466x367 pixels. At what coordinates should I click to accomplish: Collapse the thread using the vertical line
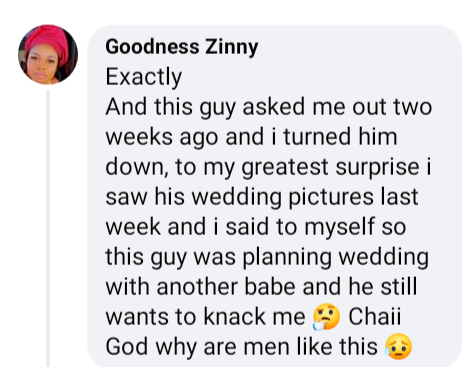click(x=48, y=228)
